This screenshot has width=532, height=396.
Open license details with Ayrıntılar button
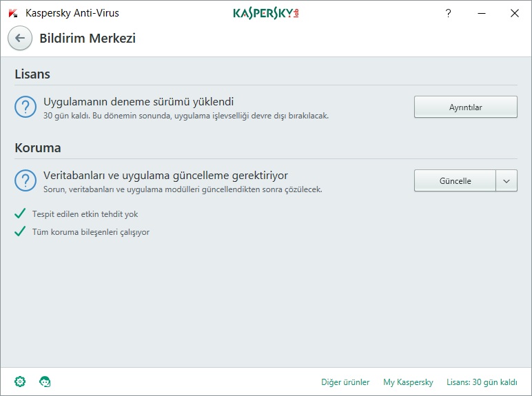(x=466, y=107)
